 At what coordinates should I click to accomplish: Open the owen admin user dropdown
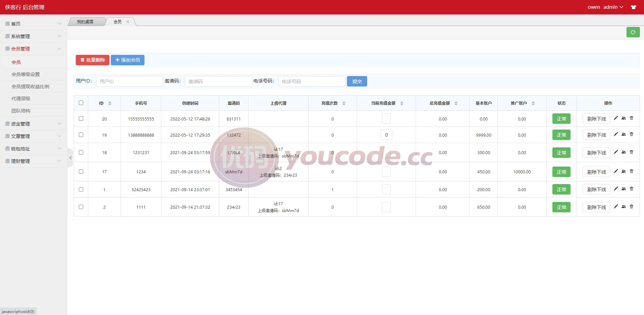605,7
